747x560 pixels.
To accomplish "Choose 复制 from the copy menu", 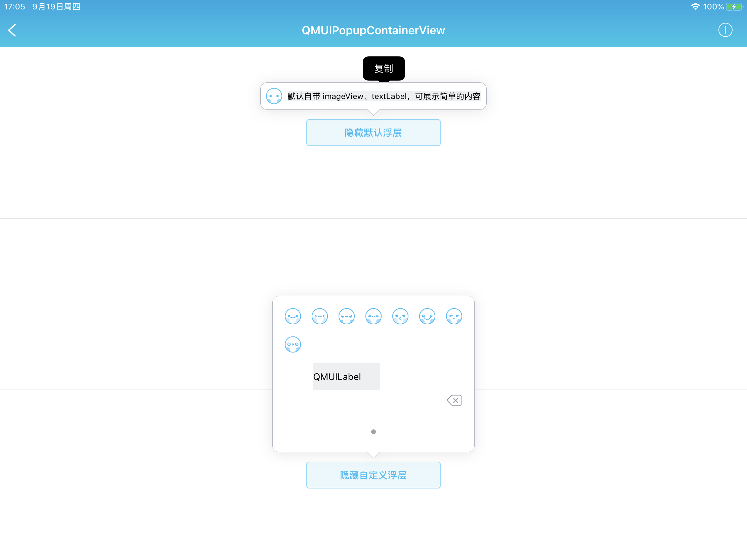I will tap(384, 68).
